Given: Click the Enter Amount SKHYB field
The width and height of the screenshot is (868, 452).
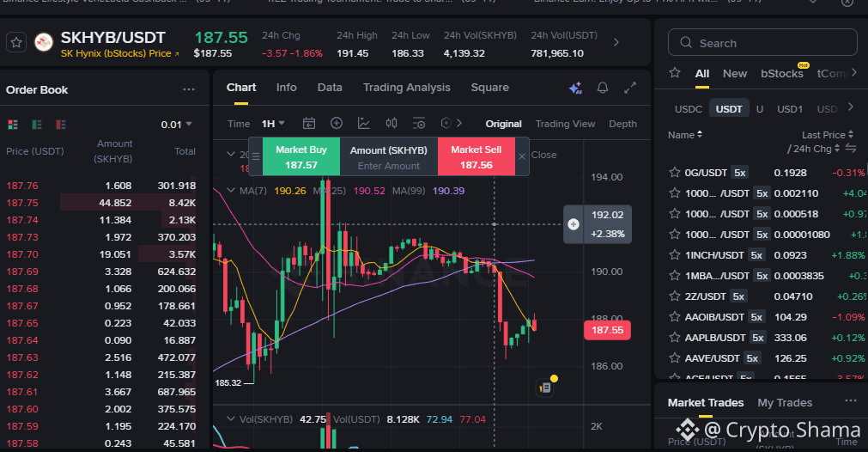Looking at the screenshot, I should [x=389, y=166].
